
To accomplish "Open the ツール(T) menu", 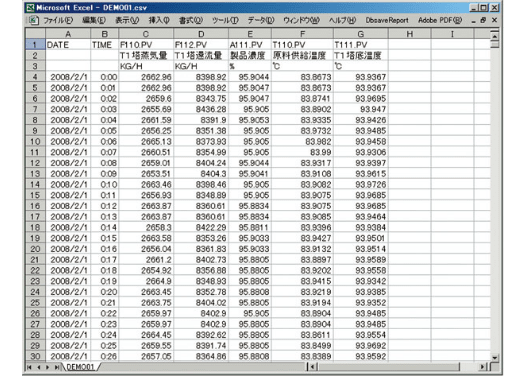I will click(225, 20).
